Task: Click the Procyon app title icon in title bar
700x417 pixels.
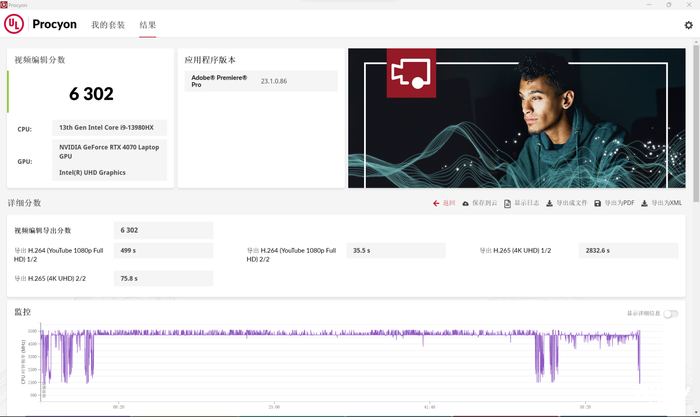Action: click(4, 4)
